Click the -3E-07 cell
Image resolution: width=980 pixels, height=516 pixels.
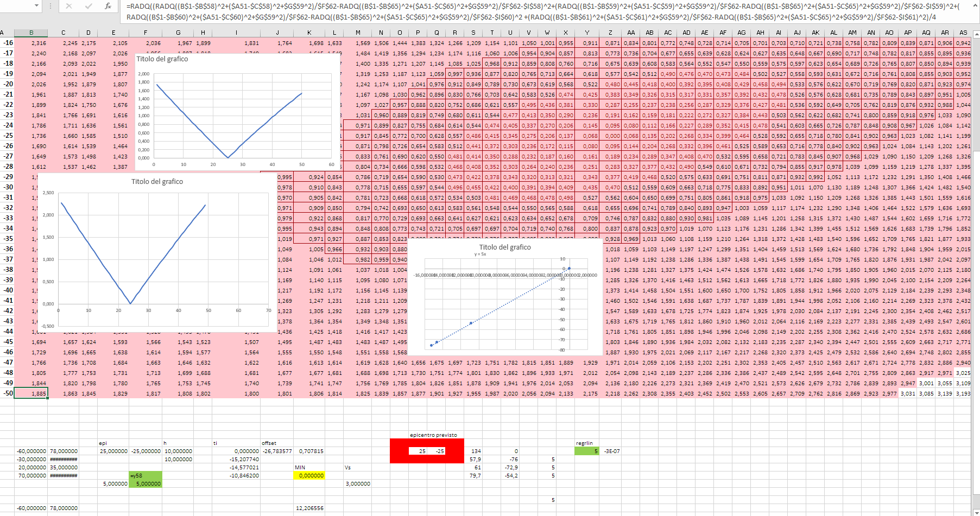pos(611,451)
